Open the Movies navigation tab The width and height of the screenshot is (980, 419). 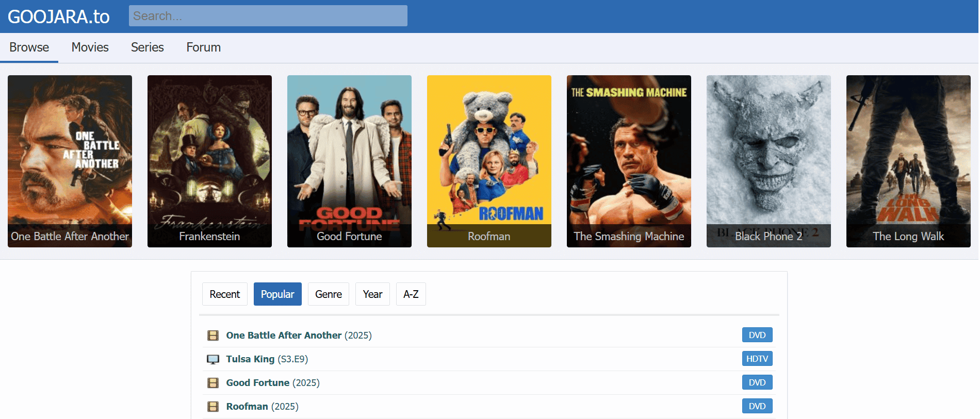tap(90, 47)
